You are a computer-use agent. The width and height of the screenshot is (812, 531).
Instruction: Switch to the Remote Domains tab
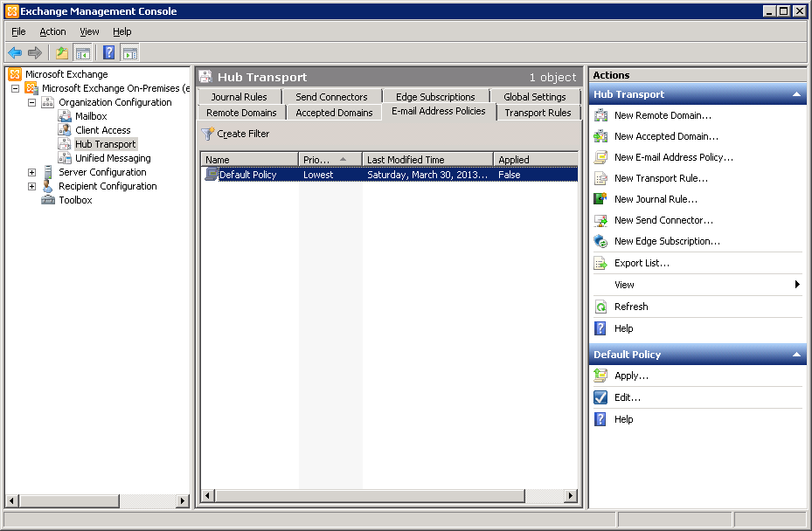pos(241,113)
